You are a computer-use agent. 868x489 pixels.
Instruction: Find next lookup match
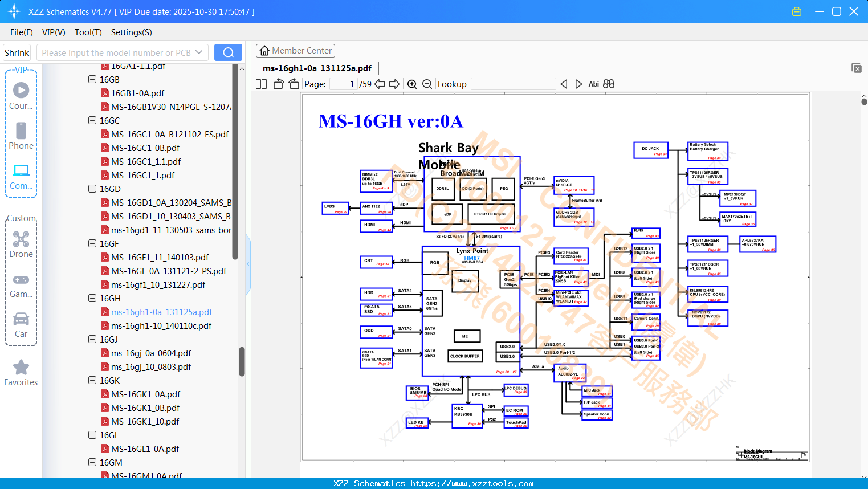(x=578, y=84)
